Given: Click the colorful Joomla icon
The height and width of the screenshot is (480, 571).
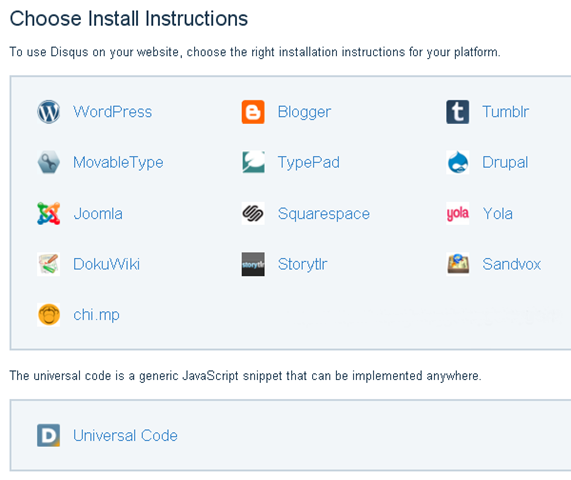Looking at the screenshot, I should tap(48, 213).
